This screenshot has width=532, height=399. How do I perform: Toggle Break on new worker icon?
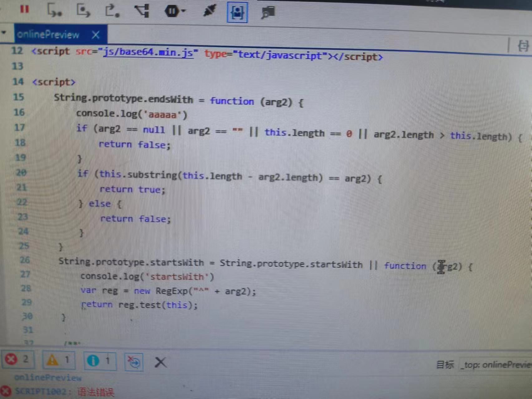coord(142,11)
